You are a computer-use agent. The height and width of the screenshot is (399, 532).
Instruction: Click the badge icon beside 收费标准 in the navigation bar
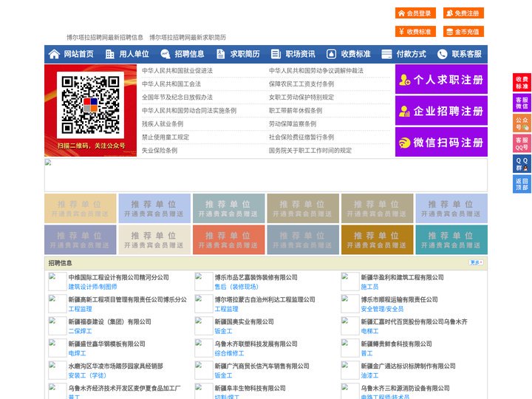click(x=331, y=54)
